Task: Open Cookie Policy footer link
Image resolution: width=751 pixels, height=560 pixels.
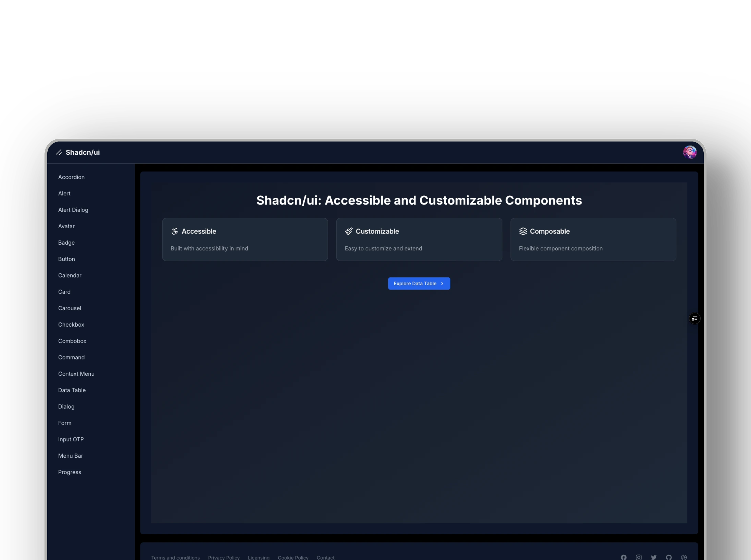Action: click(x=293, y=558)
